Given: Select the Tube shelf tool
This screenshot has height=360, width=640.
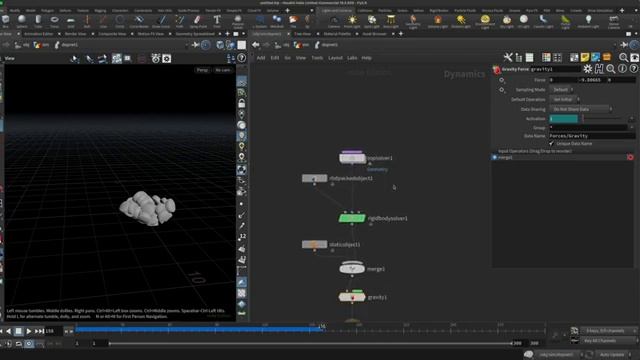Looking at the screenshot, I should coord(38,21).
